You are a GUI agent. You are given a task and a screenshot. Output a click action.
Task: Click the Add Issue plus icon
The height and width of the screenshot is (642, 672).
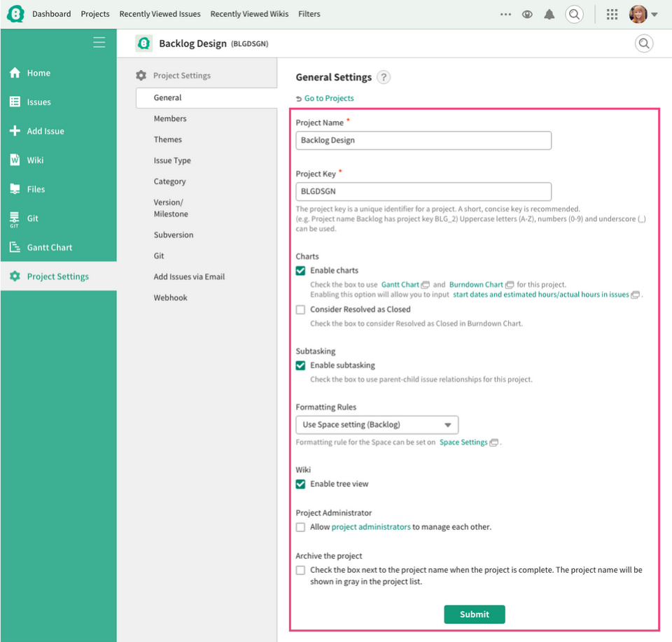tap(15, 131)
